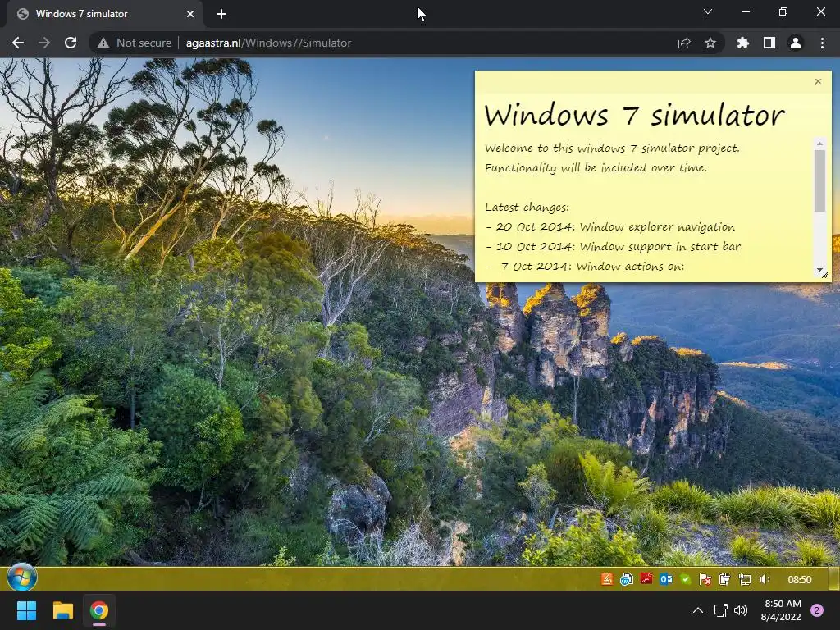Click the globe network documents tray icon
Image resolution: width=840 pixels, height=630 pixels.
point(626,579)
